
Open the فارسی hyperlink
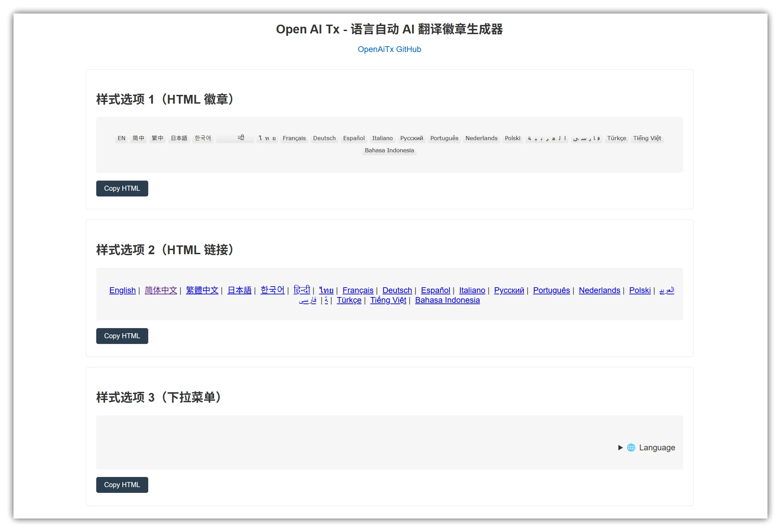[308, 300]
